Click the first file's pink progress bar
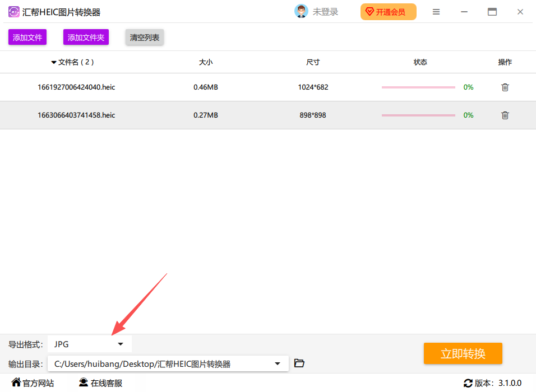Screen dimensions: 536x392 [418, 87]
